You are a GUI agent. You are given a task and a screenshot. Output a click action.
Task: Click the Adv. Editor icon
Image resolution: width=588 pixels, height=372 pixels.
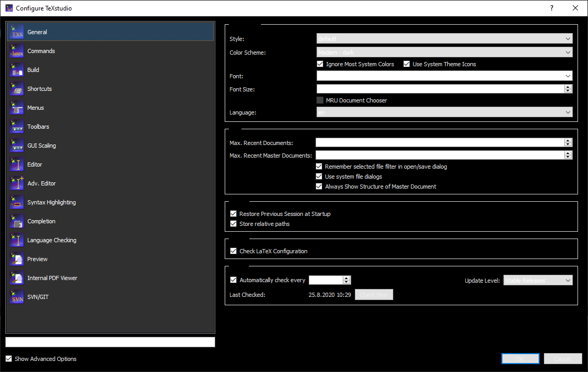click(17, 183)
